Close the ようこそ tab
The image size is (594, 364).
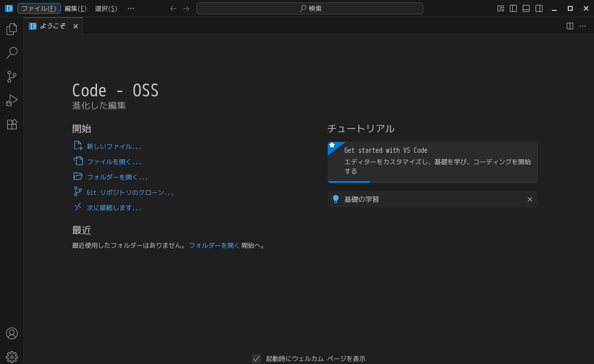click(76, 26)
